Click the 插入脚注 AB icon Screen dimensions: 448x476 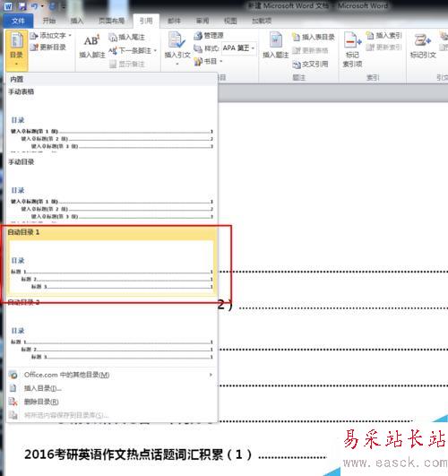92,40
